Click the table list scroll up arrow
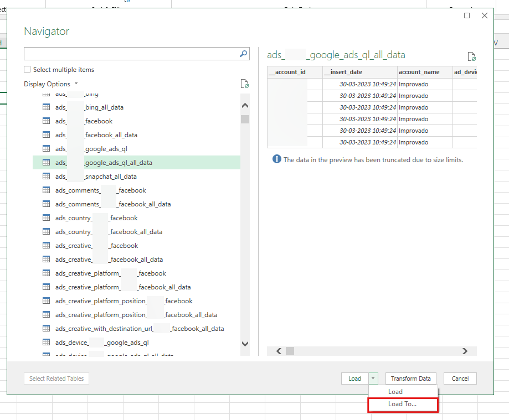Image resolution: width=509 pixels, height=420 pixels. point(245,105)
